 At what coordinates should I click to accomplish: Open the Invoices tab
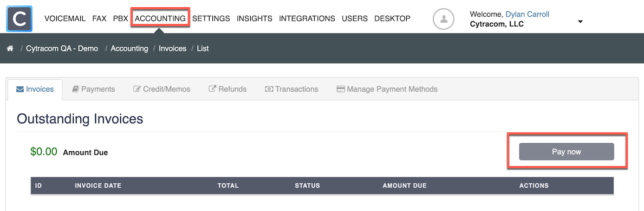point(35,89)
